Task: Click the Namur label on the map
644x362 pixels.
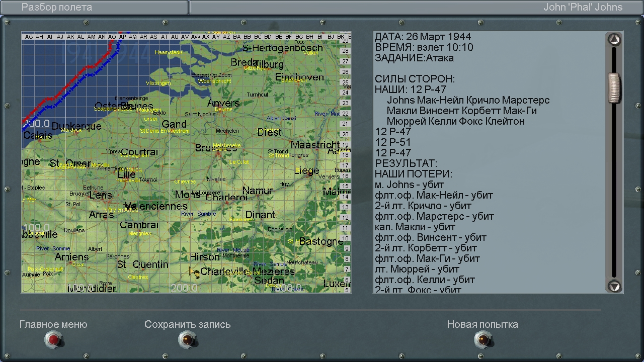Action: point(257,191)
